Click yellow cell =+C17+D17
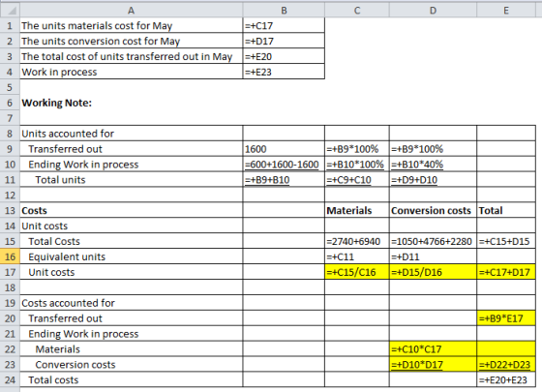Screen dimensions: 542x392 tap(506, 272)
